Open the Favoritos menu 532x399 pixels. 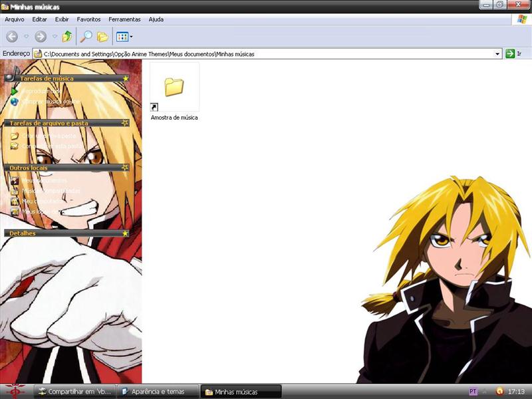(x=88, y=19)
